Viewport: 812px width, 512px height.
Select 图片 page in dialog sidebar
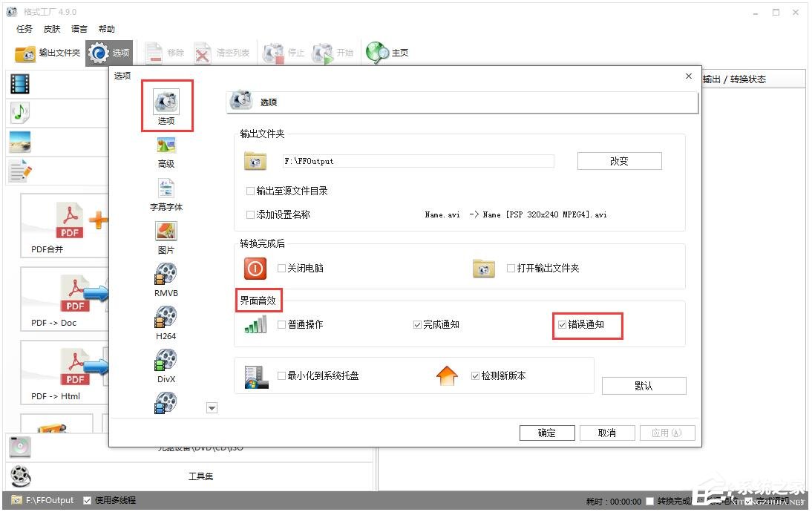click(x=166, y=238)
